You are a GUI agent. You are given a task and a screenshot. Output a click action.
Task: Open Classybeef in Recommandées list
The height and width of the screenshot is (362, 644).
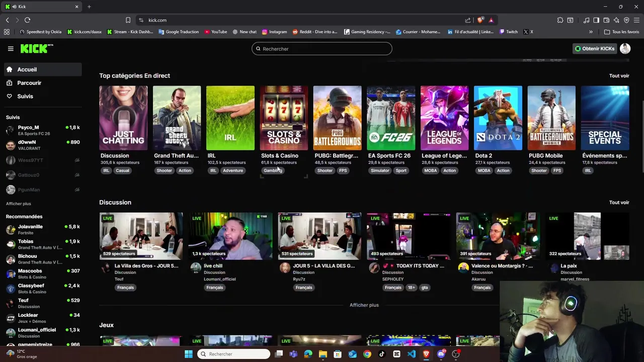[x=43, y=289]
